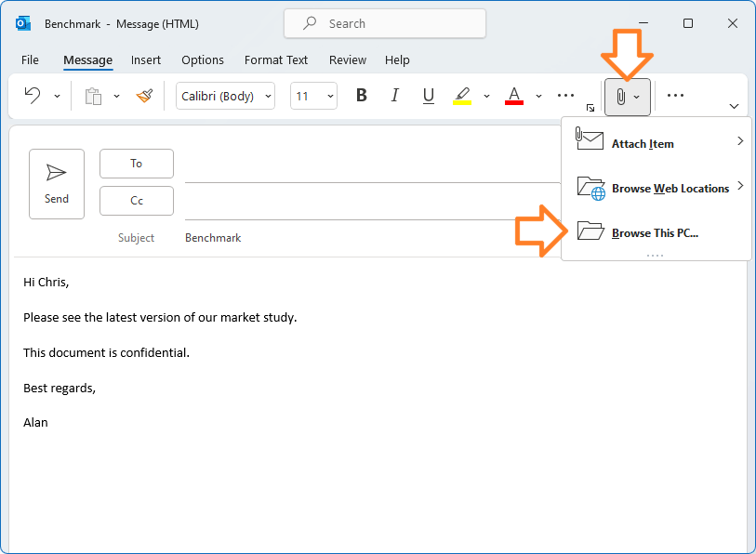Toggle bold formatting
This screenshot has width=756, height=554.
click(x=361, y=96)
